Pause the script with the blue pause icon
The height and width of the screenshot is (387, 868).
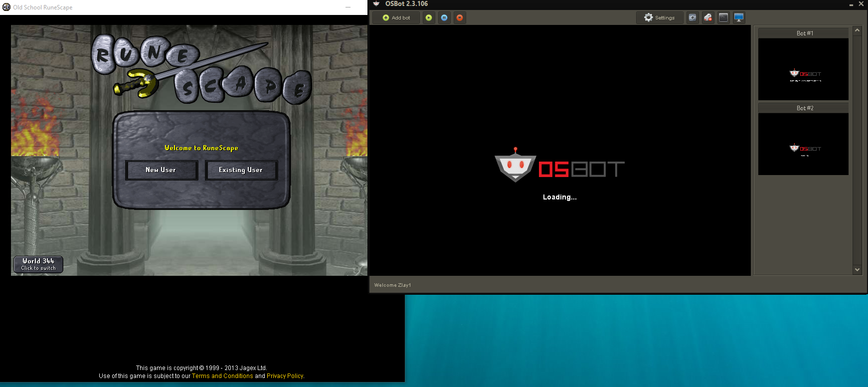[x=444, y=17]
